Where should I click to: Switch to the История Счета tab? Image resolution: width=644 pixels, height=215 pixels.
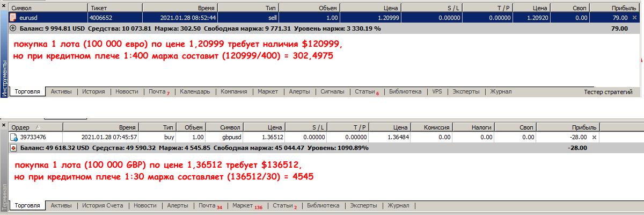click(104, 205)
